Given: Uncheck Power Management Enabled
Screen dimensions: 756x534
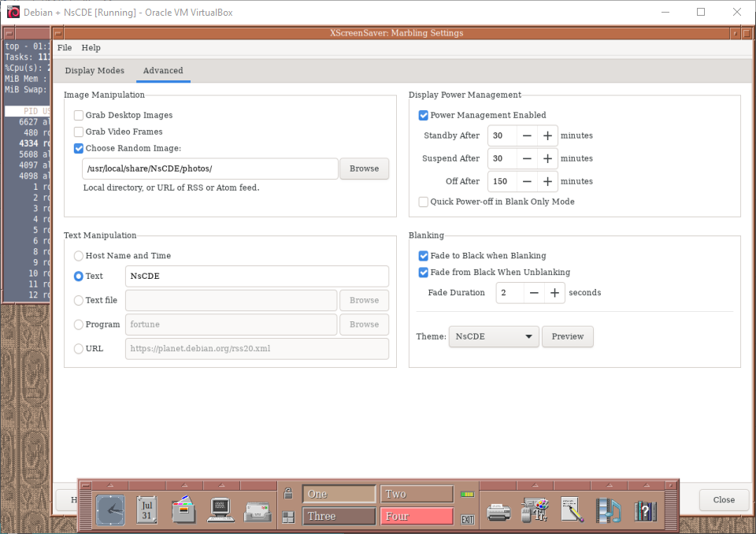Looking at the screenshot, I should [424, 115].
